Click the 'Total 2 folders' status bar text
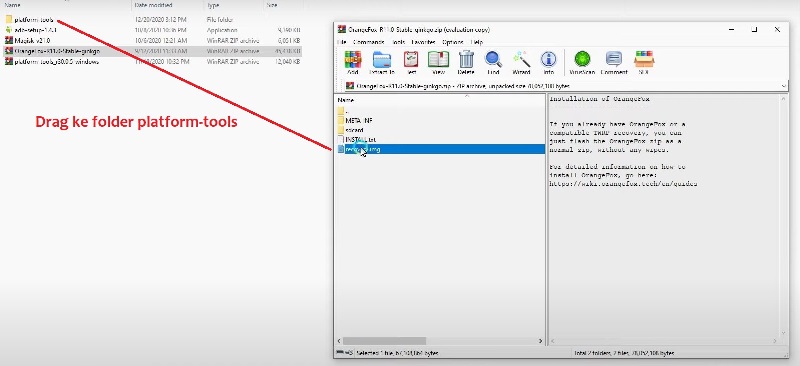This screenshot has height=366, width=800. pos(623,353)
